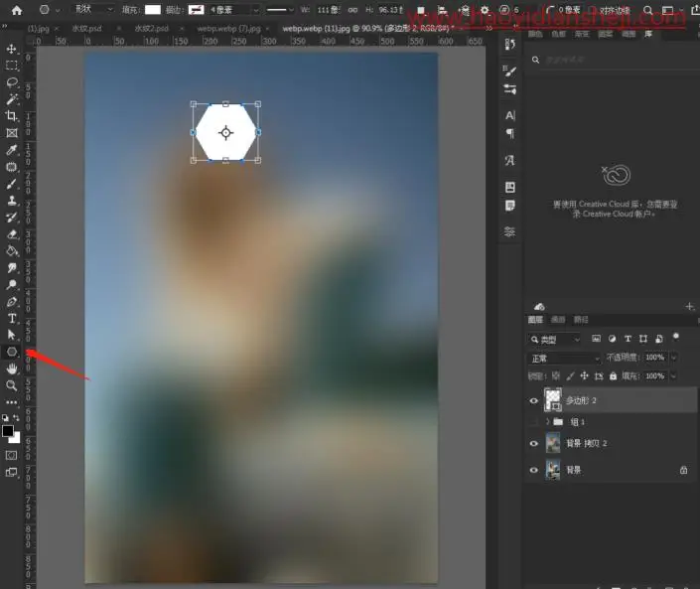The height and width of the screenshot is (589, 700).
Task: Select the Paint Bucket tool
Action: click(x=12, y=251)
